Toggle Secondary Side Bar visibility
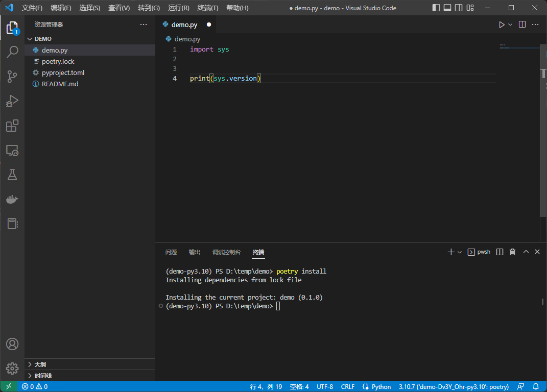 [x=459, y=8]
